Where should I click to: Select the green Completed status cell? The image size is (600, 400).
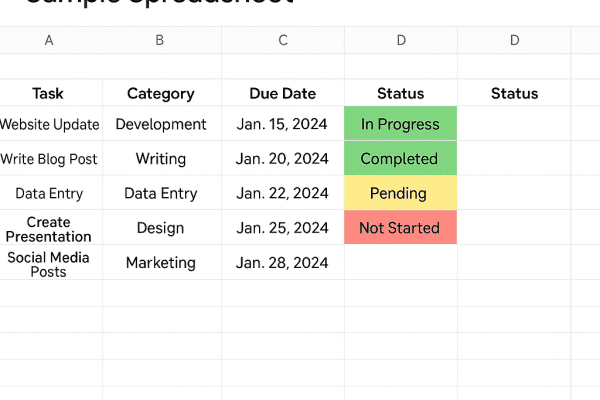pos(401,158)
